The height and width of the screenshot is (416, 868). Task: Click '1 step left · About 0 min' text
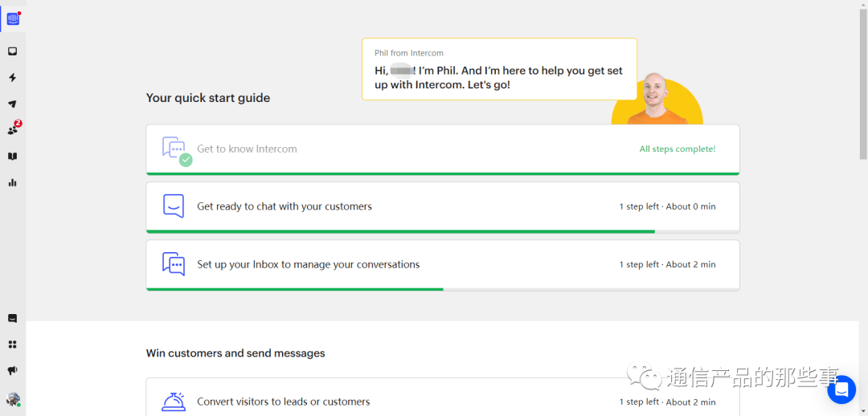pos(668,206)
